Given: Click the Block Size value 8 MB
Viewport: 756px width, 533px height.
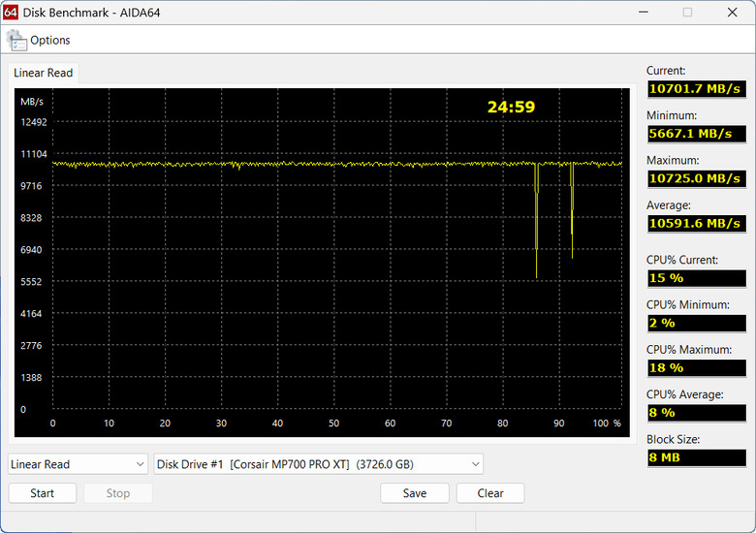Looking at the screenshot, I should point(697,457).
